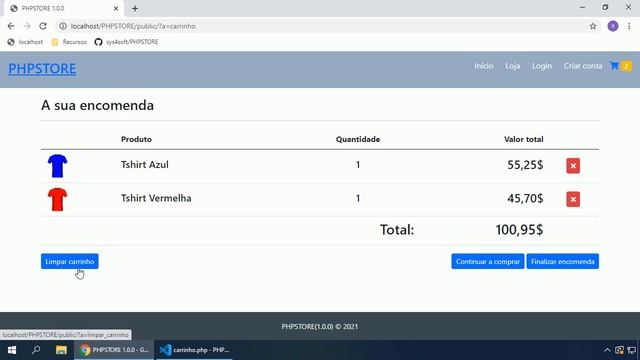Open the Windows Start menu

coord(12,350)
